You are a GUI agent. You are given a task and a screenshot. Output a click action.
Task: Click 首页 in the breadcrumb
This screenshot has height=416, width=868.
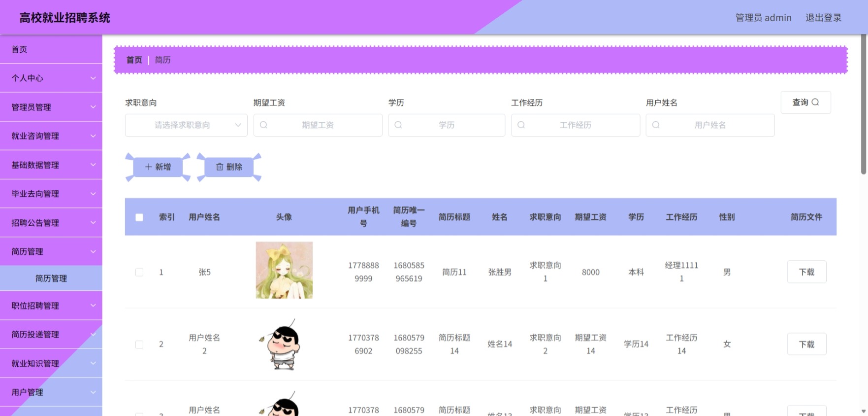(x=134, y=60)
